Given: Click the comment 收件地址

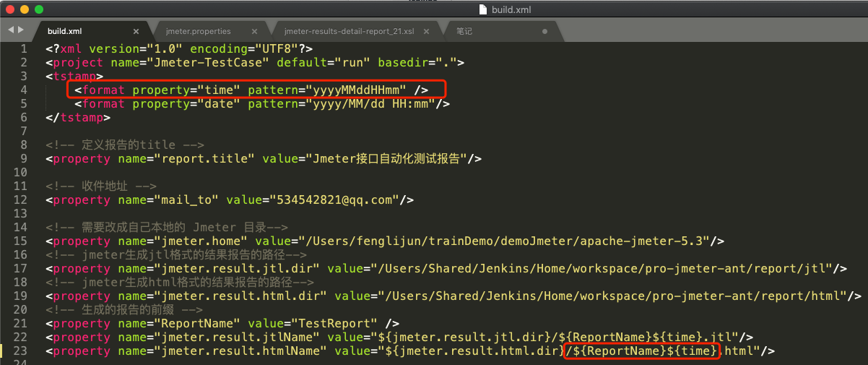Looking at the screenshot, I should 101,186.
